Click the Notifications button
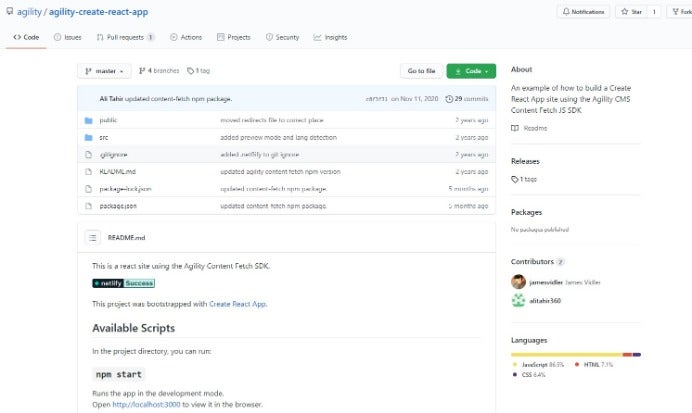 pyautogui.click(x=583, y=11)
